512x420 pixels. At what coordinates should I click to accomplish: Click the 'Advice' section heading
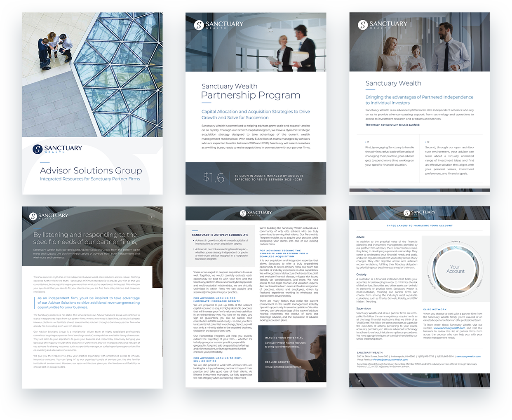[x=360, y=237]
